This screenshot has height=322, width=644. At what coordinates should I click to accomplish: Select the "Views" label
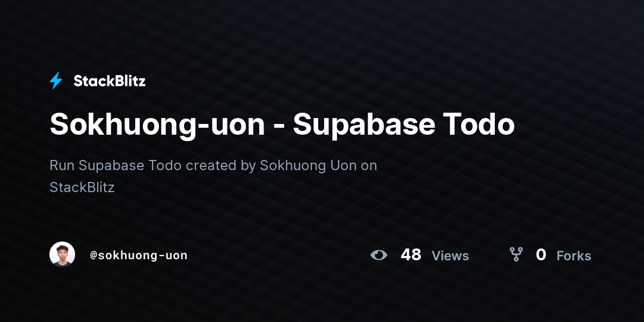pyautogui.click(x=450, y=256)
